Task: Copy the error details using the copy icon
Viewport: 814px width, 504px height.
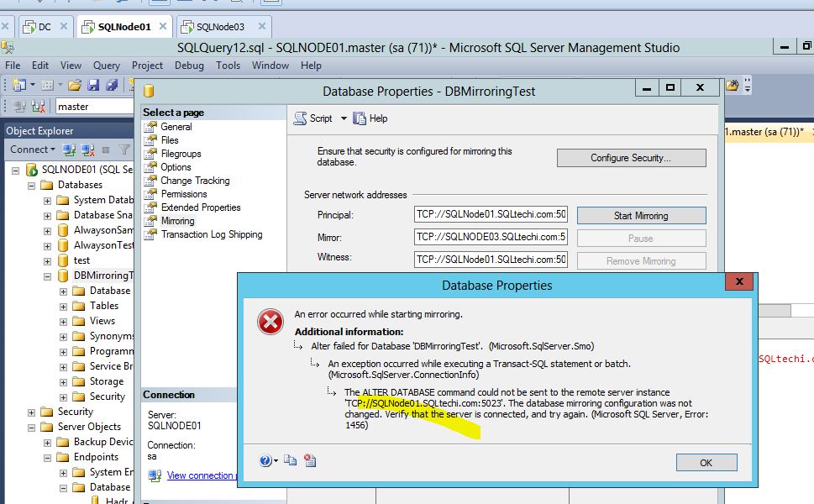Action: [290, 460]
